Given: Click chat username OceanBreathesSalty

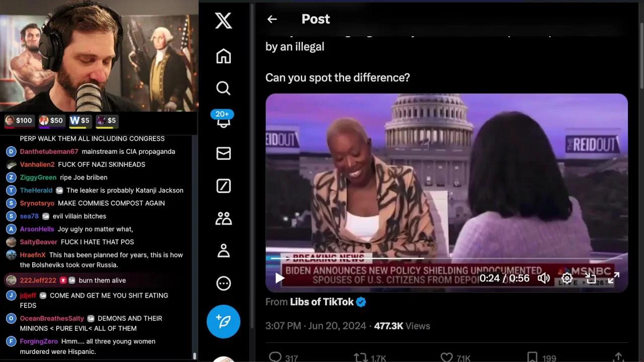Looking at the screenshot, I should tap(52, 318).
